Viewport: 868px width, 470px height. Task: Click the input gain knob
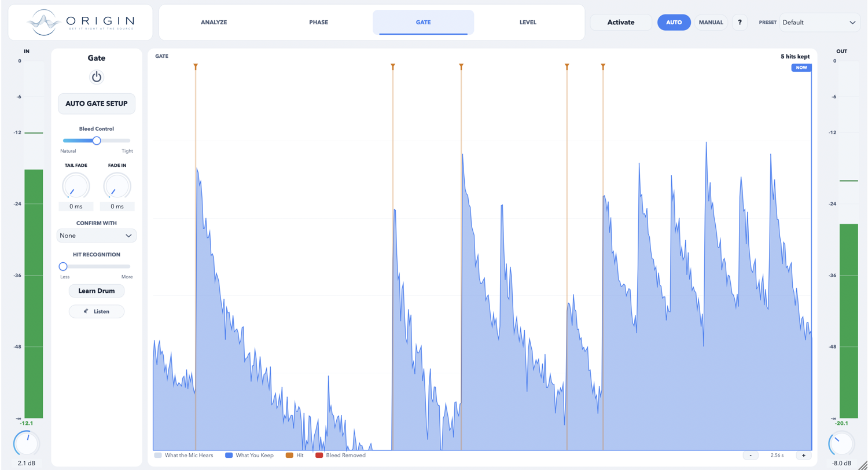(x=27, y=445)
